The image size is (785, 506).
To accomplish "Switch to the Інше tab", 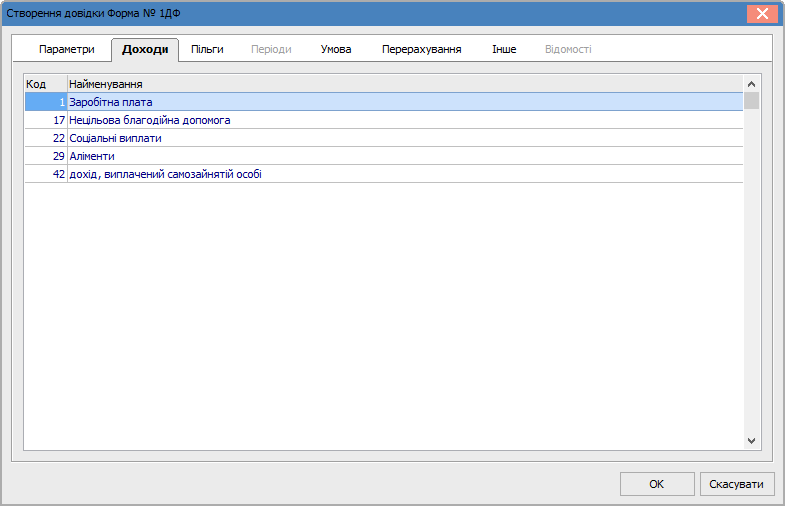I will tap(504, 50).
